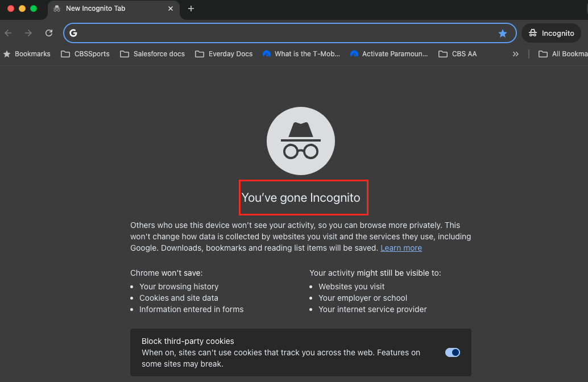Toggle Block third-party cookies switch
This screenshot has height=382, width=588.
pos(453,352)
